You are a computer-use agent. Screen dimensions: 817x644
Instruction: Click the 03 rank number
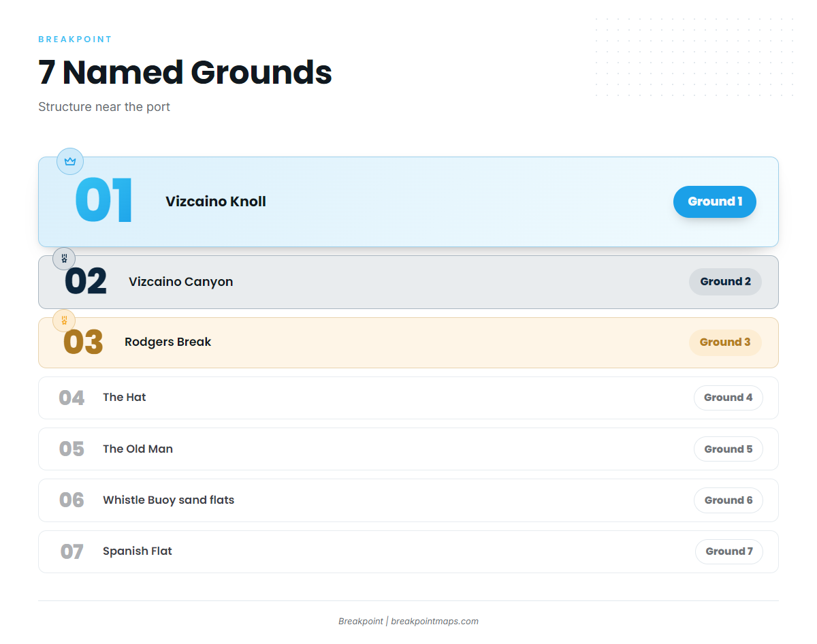click(x=83, y=342)
